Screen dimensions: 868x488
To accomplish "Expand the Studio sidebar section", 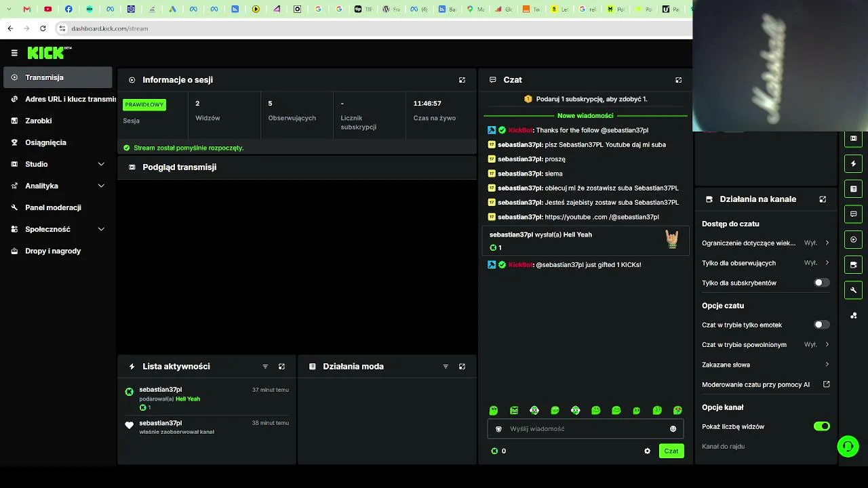I will click(x=58, y=164).
